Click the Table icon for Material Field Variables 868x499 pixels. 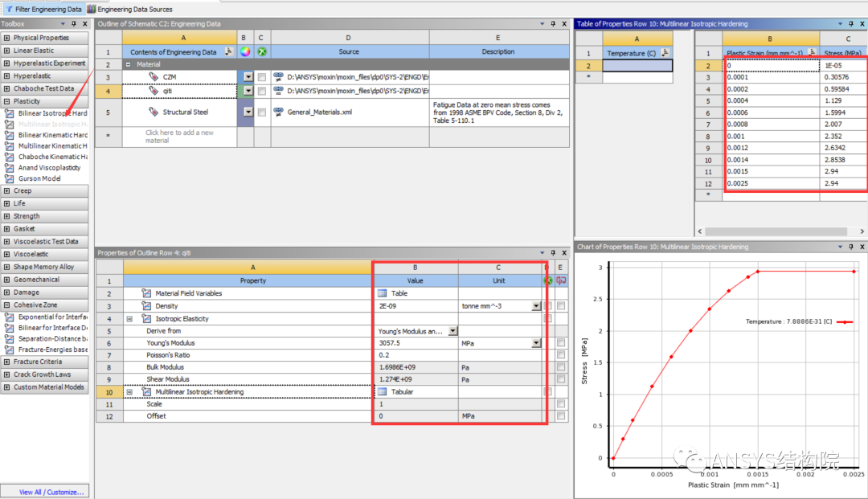[382, 293]
